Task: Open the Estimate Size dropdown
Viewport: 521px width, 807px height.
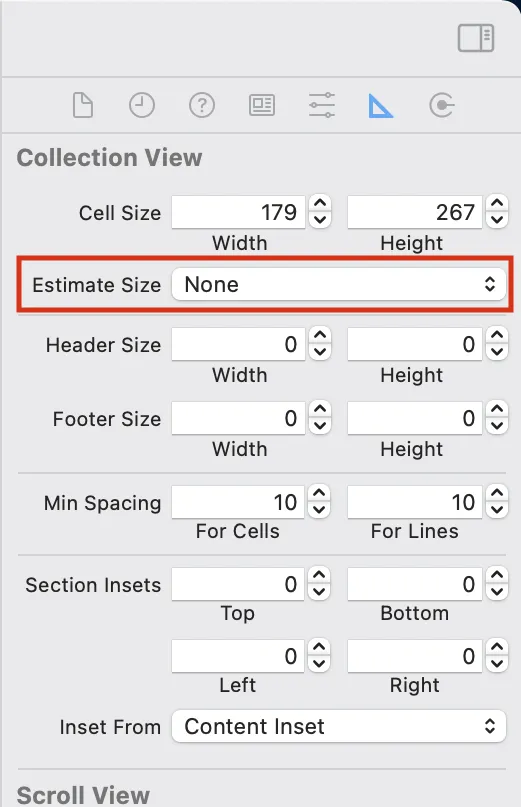Action: tap(339, 284)
